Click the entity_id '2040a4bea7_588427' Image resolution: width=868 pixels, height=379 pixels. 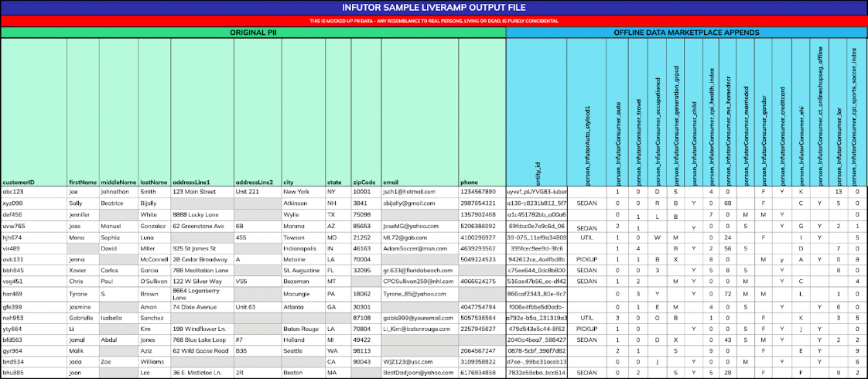pos(536,340)
